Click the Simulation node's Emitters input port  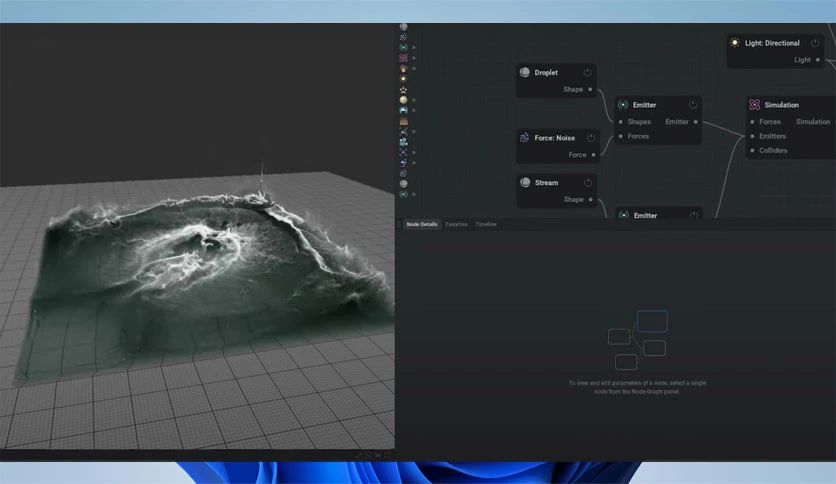pos(752,136)
